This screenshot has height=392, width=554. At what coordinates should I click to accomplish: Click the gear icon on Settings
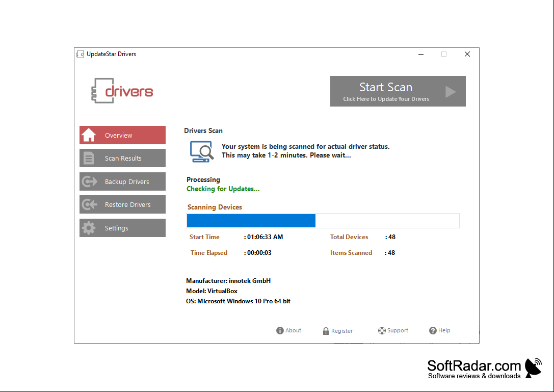click(89, 228)
